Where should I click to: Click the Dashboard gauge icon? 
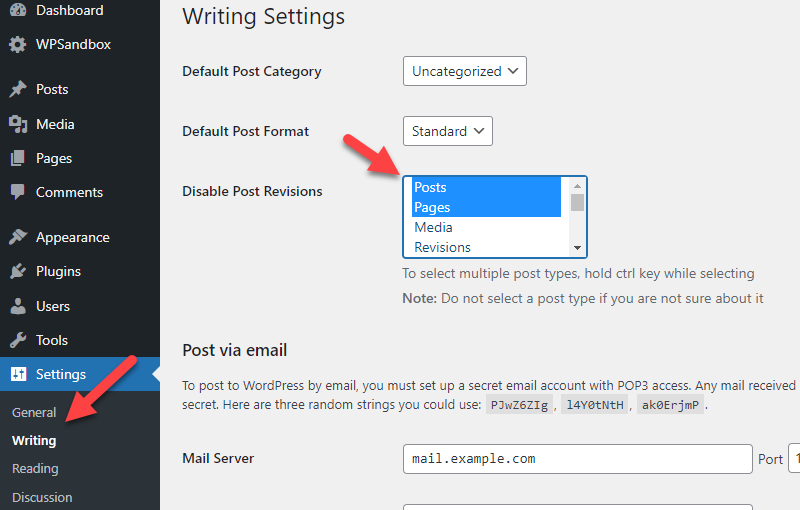click(18, 10)
